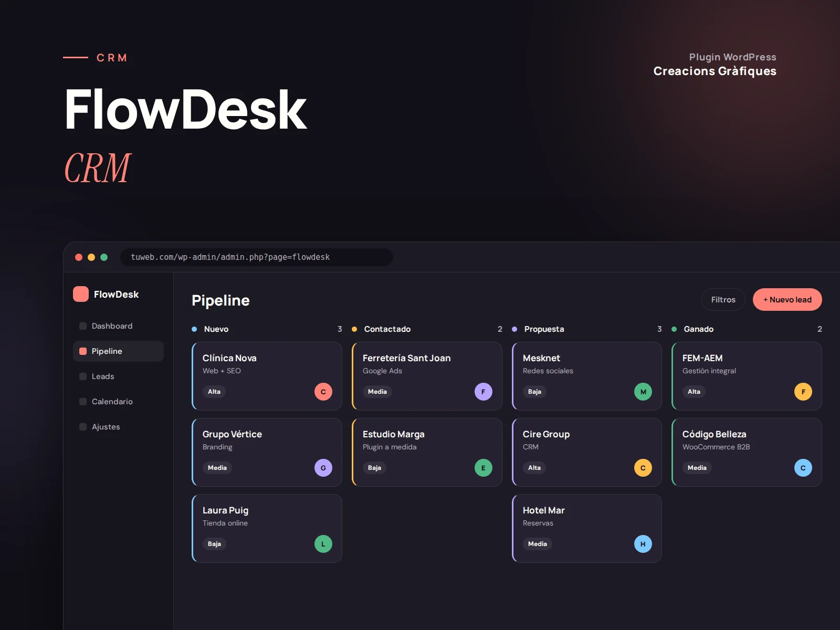Click the avatar G on Grupo Vértice card
840x630 pixels.
(x=323, y=468)
